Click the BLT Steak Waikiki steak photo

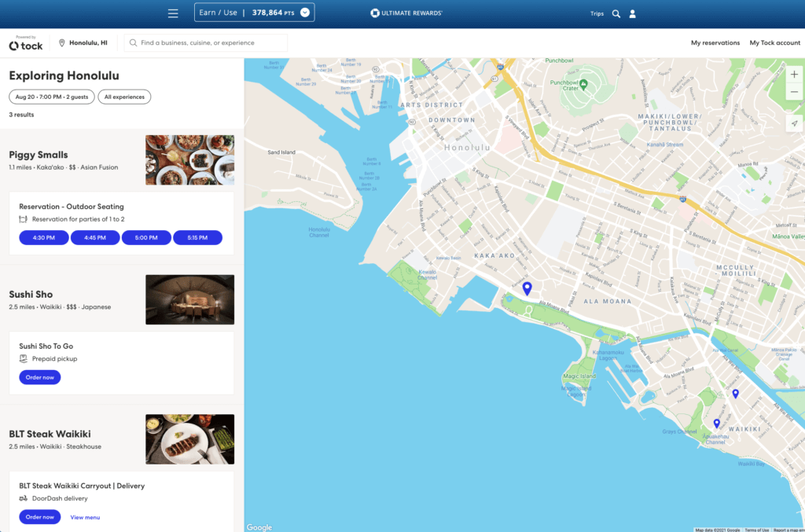coord(190,439)
